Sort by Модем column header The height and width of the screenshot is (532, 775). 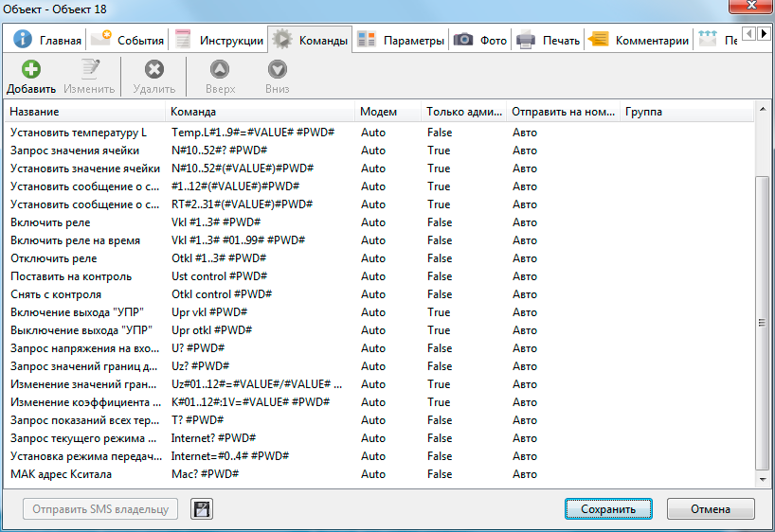[x=388, y=112]
